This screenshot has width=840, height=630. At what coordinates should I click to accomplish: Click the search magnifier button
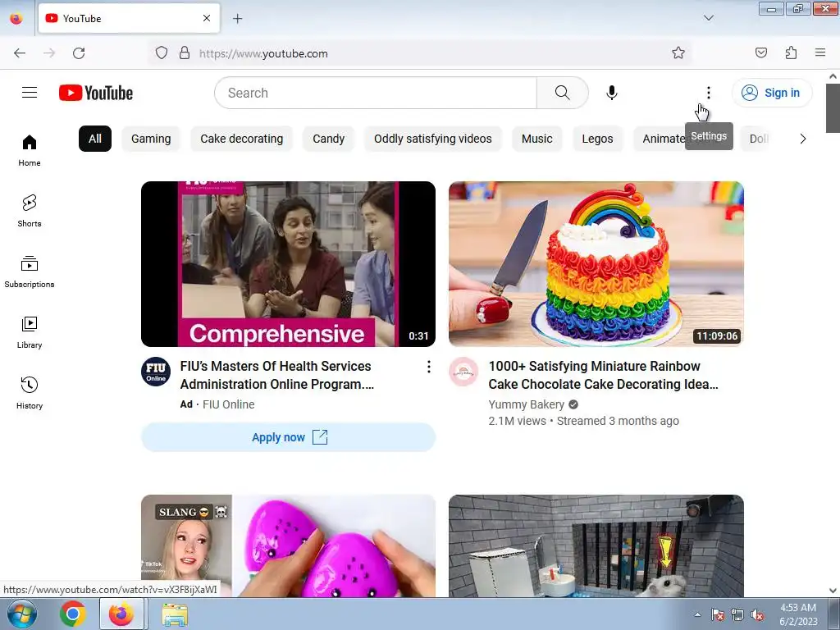point(563,93)
